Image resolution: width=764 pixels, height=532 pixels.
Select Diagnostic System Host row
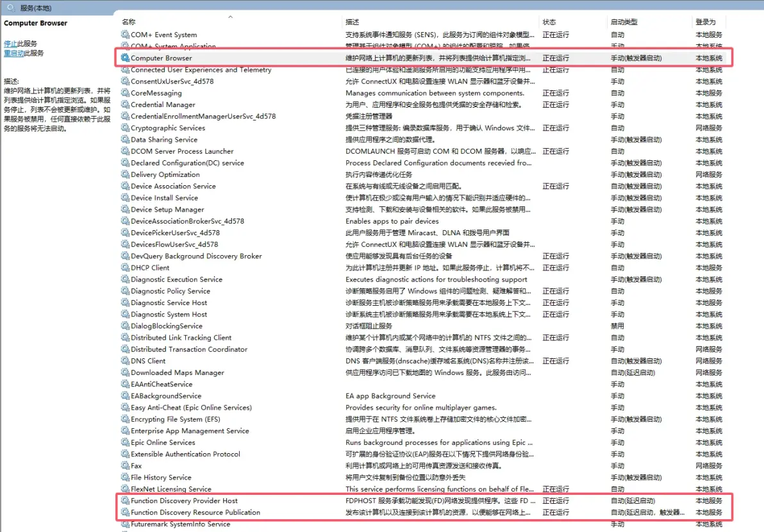coord(422,314)
